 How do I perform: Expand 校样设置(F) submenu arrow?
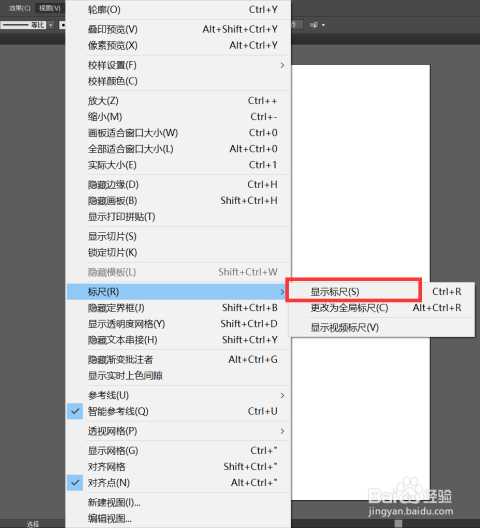coord(282,65)
